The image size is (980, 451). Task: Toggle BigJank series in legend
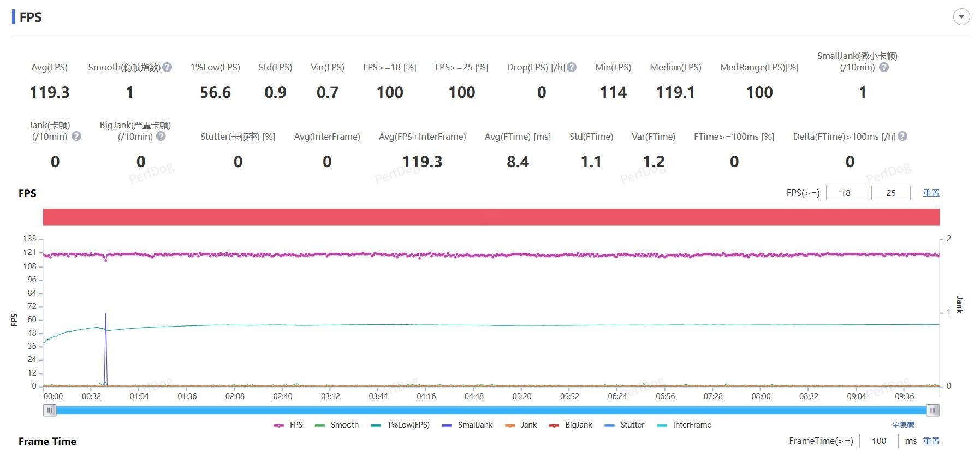coord(571,425)
